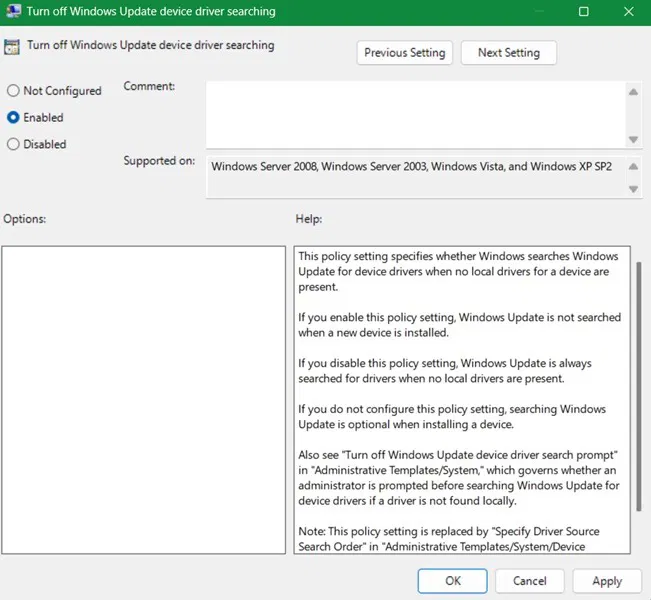The width and height of the screenshot is (651, 600).
Task: Click the Help: label
Action: (308, 219)
